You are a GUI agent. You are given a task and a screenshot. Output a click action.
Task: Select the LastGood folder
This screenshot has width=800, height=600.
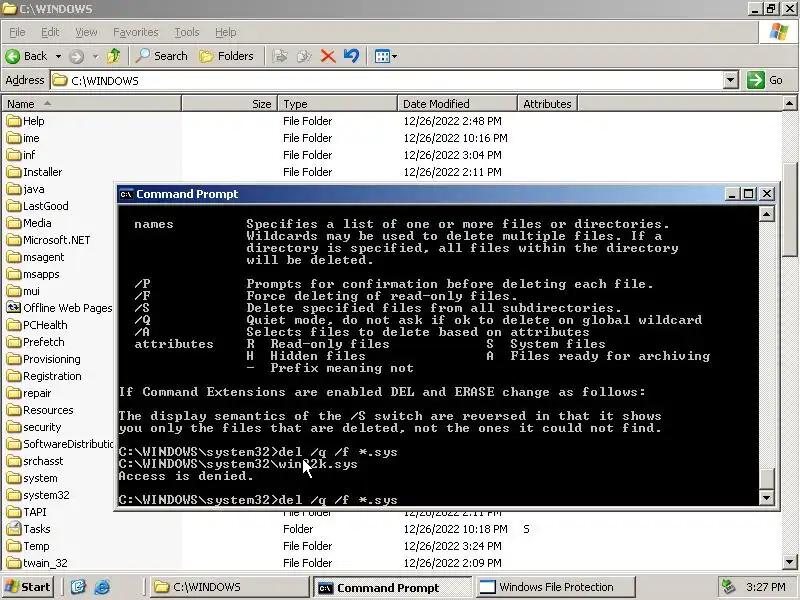(x=37, y=206)
